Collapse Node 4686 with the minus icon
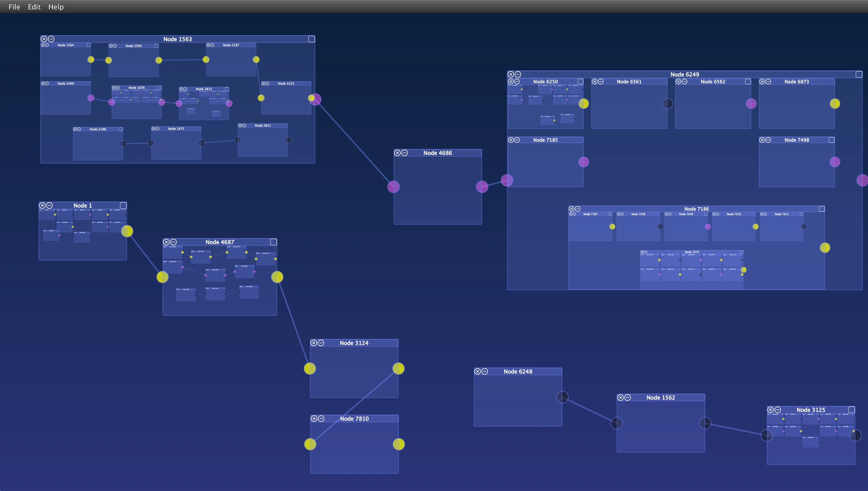 click(x=404, y=153)
